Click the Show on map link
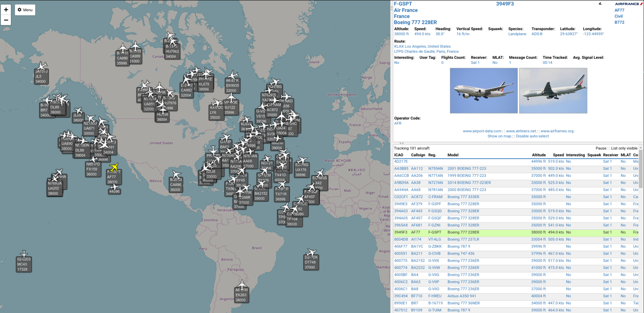This screenshot has height=313, width=644. (x=499, y=136)
